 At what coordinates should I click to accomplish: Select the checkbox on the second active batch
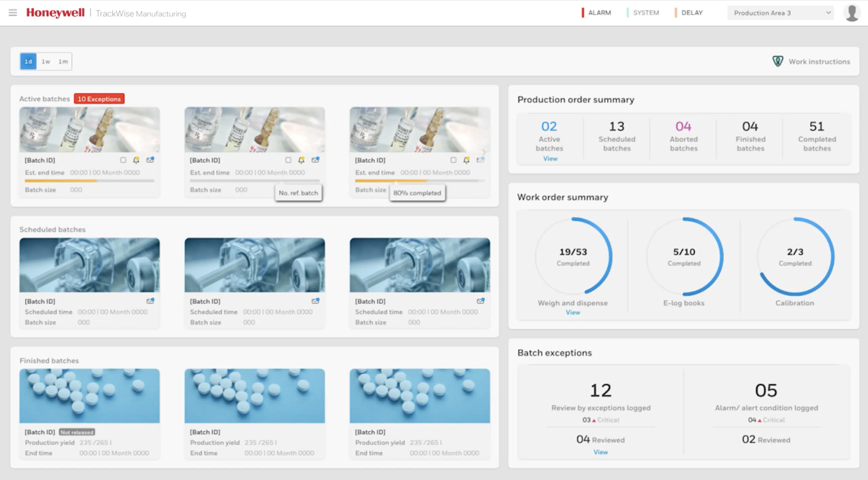[288, 160]
